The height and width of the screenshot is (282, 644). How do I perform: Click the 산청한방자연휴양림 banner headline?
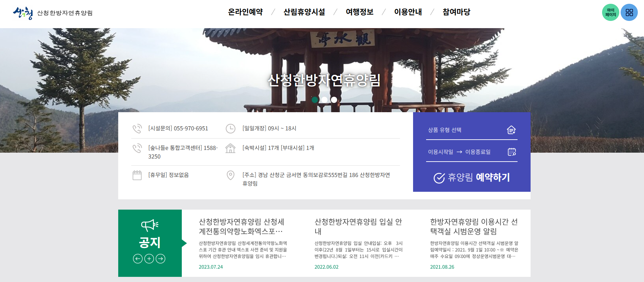click(324, 80)
